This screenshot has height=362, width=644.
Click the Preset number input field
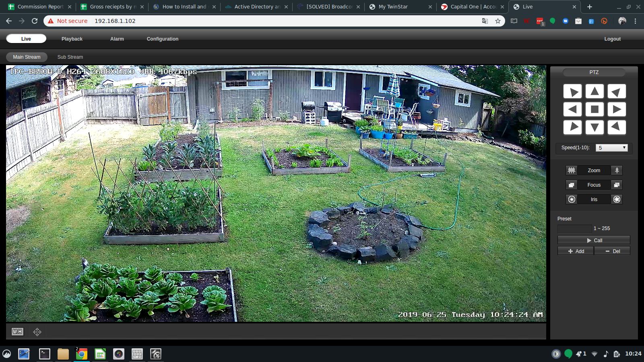574,228
